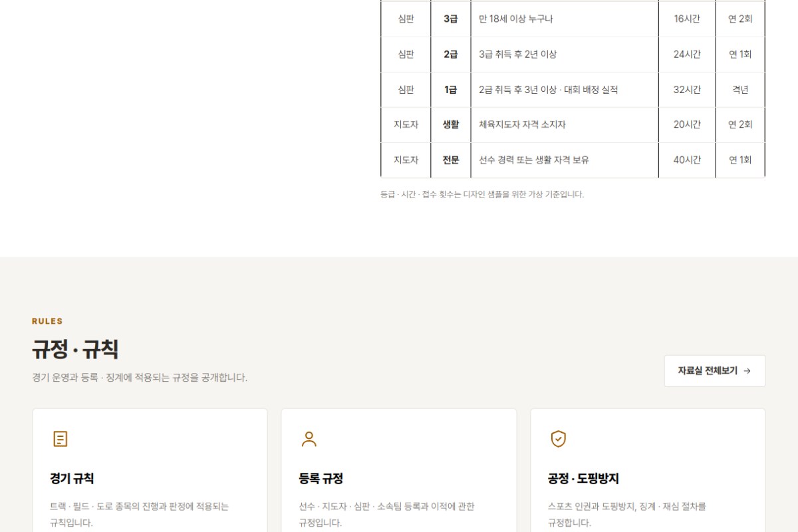Select the 심판 2급 grade cell
This screenshot has height=532, width=798.
(450, 55)
